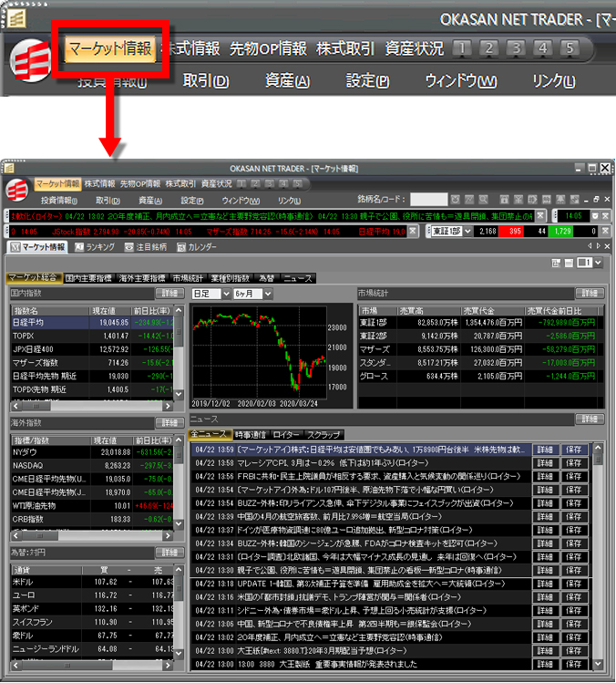This screenshot has height=683, width=616.
Task: Select the 業種別指数 sub-tab
Action: point(231,278)
